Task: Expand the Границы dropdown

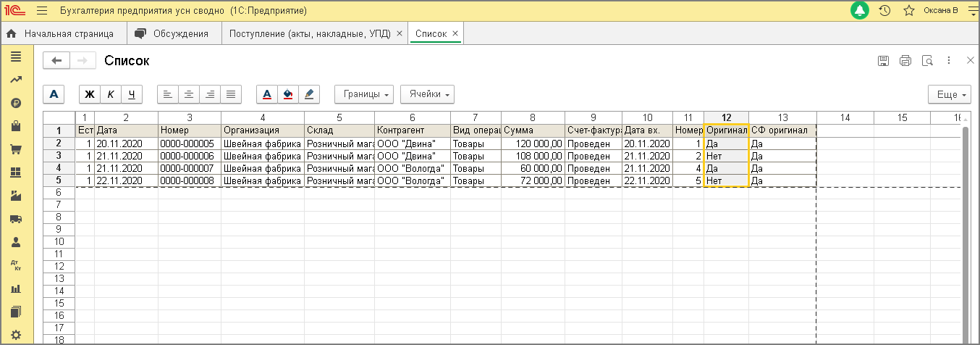Action: click(364, 94)
